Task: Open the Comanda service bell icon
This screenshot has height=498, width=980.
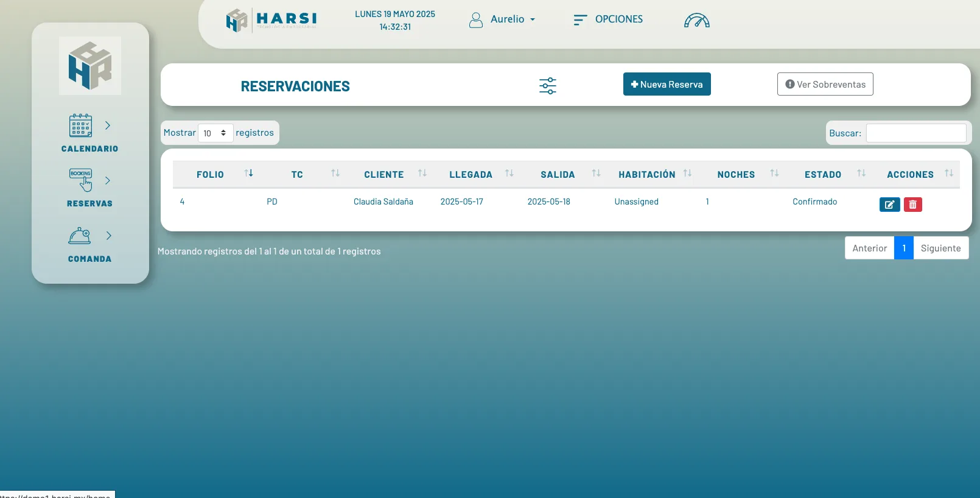Action: [x=80, y=236]
